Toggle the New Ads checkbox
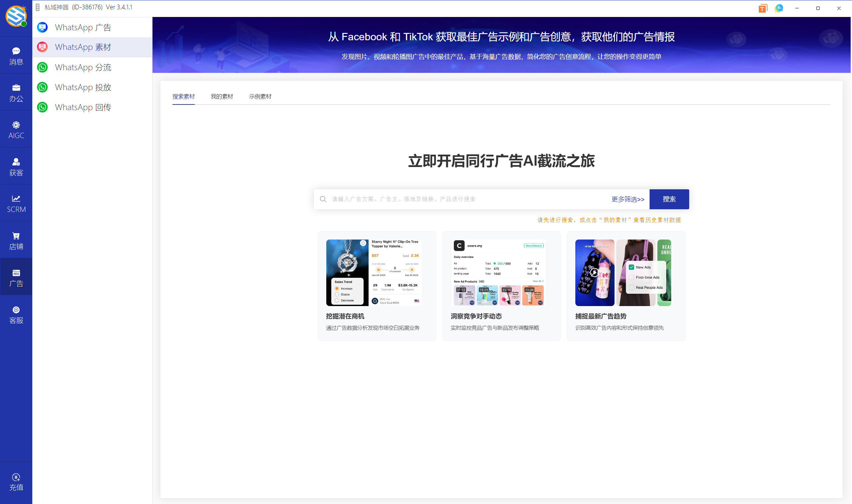The image size is (852, 504). point(632,267)
